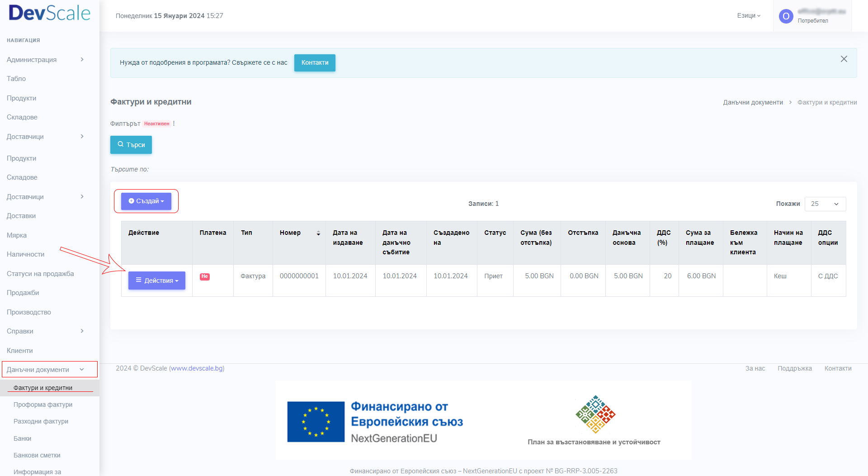Select the Мярка sidebar item
Viewport: 868px width, 476px height.
pos(17,235)
